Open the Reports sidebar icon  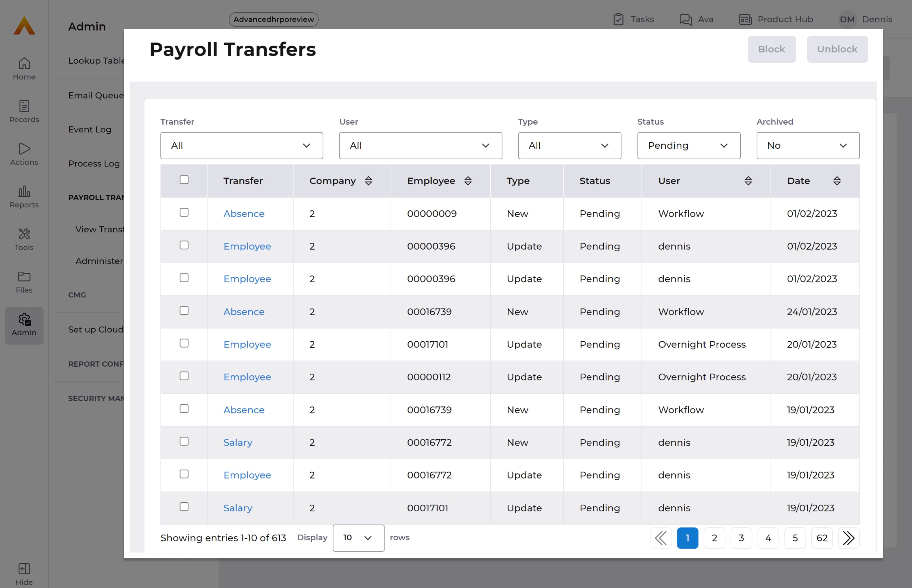tap(24, 197)
